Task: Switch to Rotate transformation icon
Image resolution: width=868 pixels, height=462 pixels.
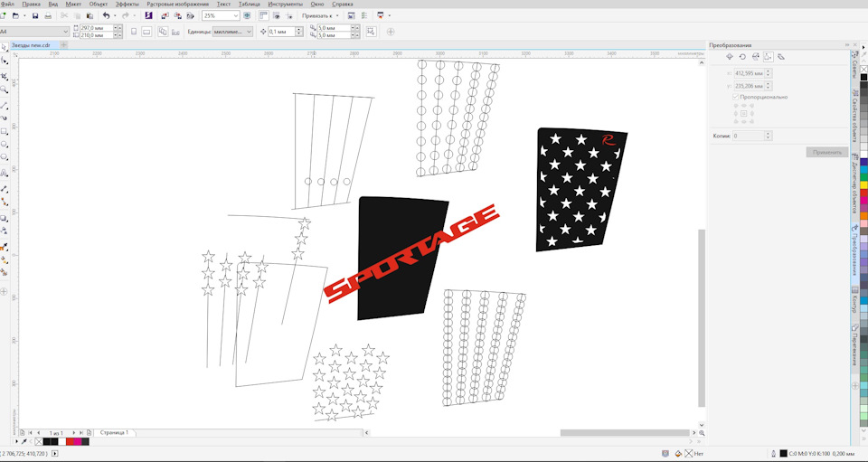Action: pyautogui.click(x=742, y=56)
